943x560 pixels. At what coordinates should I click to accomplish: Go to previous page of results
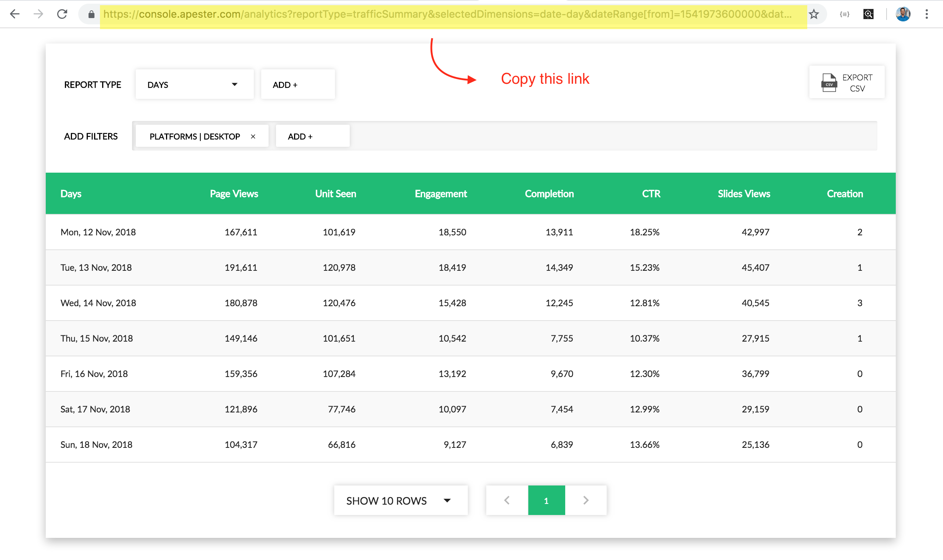(507, 500)
